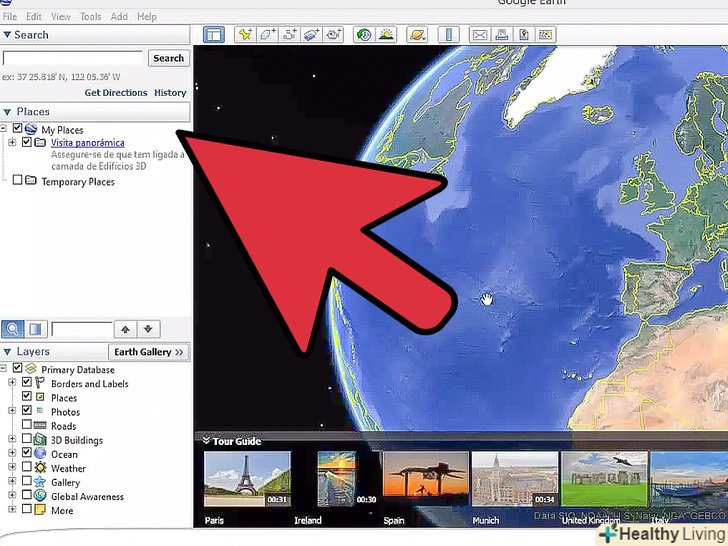Switch planets with the Saturn icon
The width and height of the screenshot is (728, 546).
point(417,35)
